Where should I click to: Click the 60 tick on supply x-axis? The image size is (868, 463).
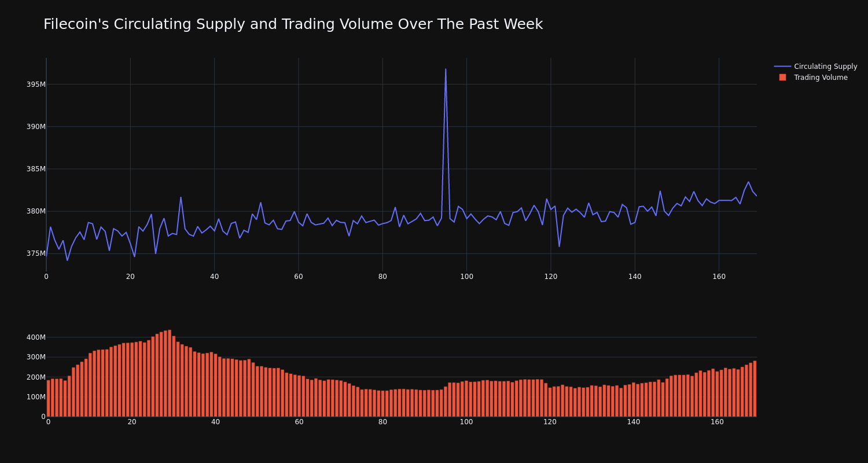coord(299,277)
